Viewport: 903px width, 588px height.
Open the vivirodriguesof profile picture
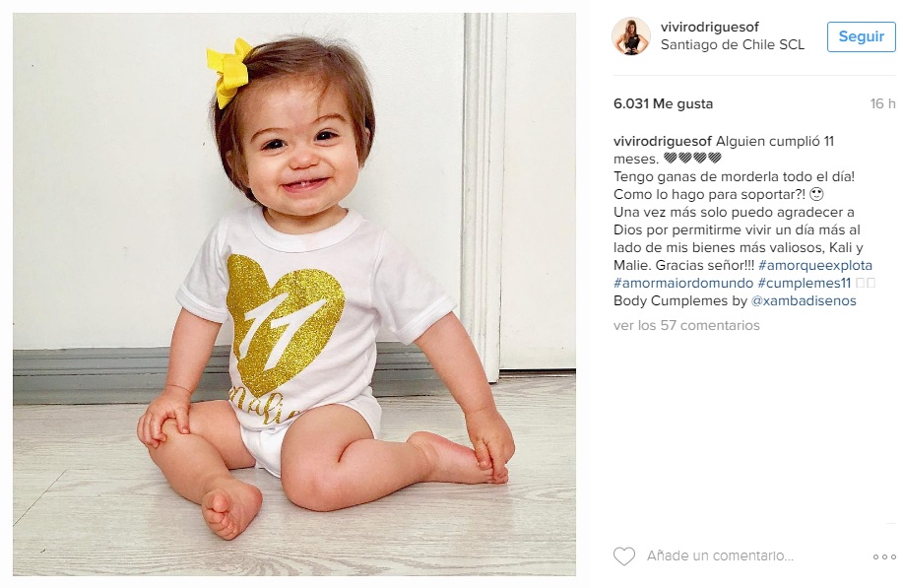click(630, 36)
